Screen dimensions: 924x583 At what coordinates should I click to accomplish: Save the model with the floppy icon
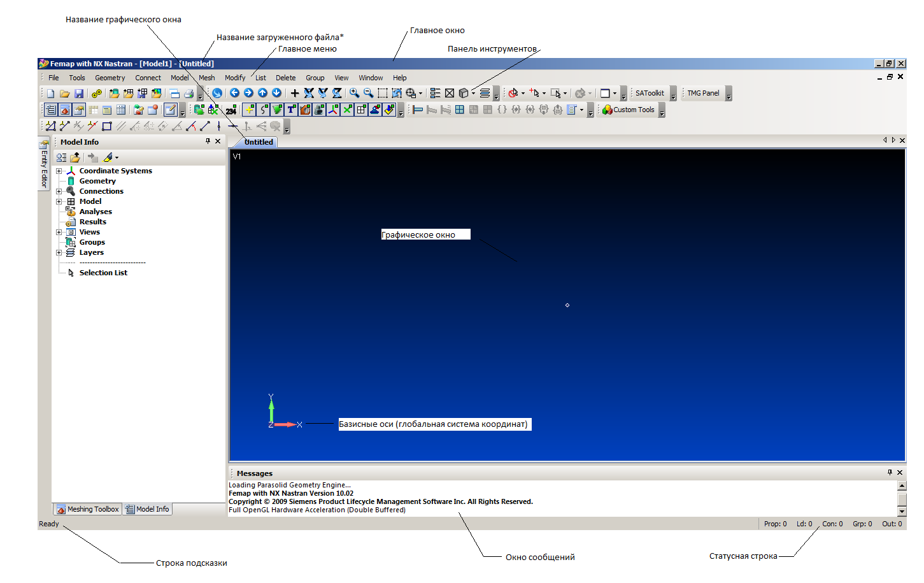coord(79,93)
